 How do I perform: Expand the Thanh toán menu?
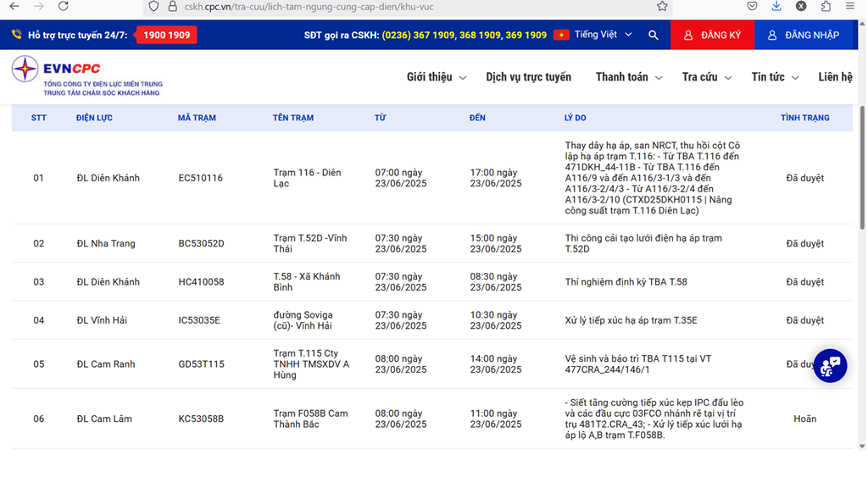pos(628,77)
